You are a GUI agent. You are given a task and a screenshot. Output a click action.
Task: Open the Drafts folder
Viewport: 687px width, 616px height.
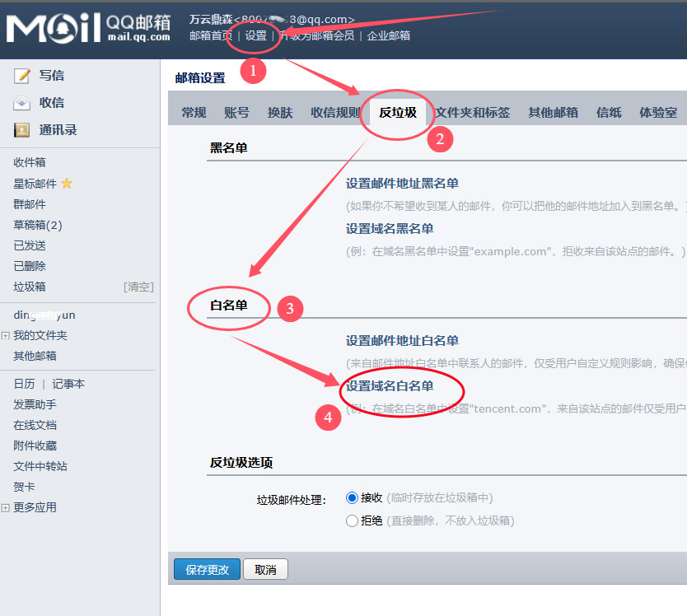click(37, 225)
